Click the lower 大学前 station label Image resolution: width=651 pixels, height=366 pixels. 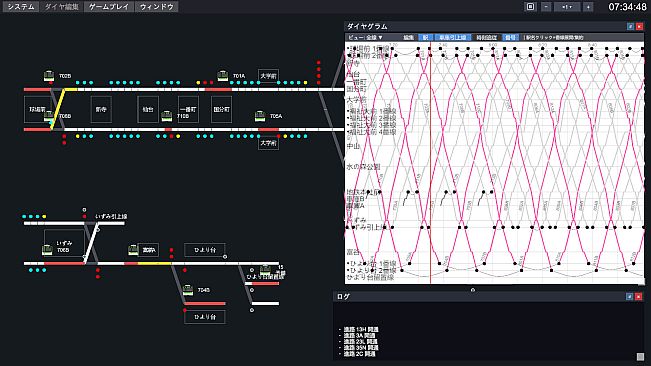click(x=268, y=143)
